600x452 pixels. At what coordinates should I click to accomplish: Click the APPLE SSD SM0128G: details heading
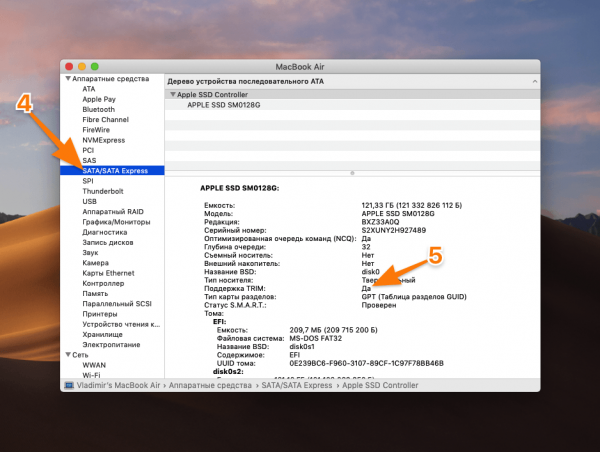[240, 188]
